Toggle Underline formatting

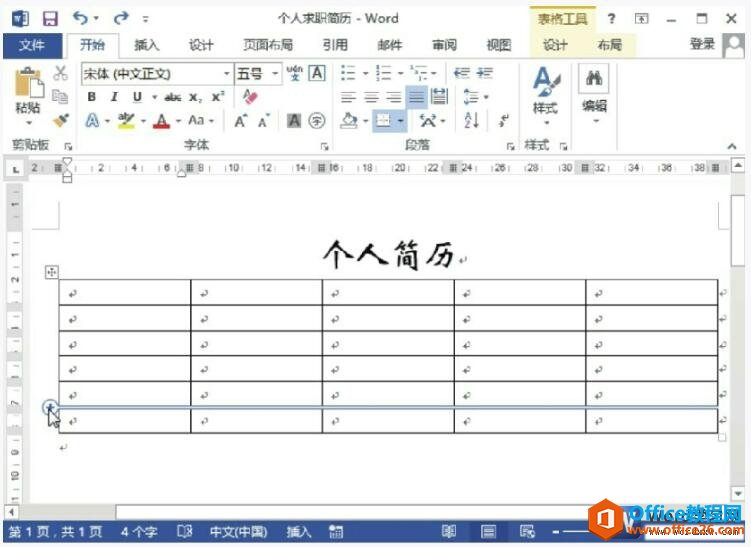tap(137, 97)
